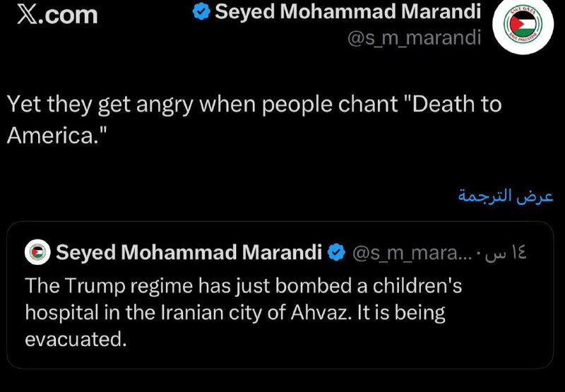565x392 pixels.
Task: Click the word 'Ahvaz' in the quoted post
Action: coord(321,312)
